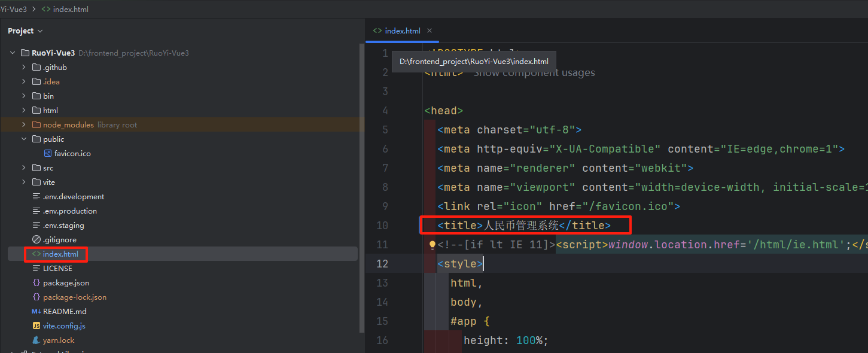Expand the html folder chevron

tap(24, 111)
